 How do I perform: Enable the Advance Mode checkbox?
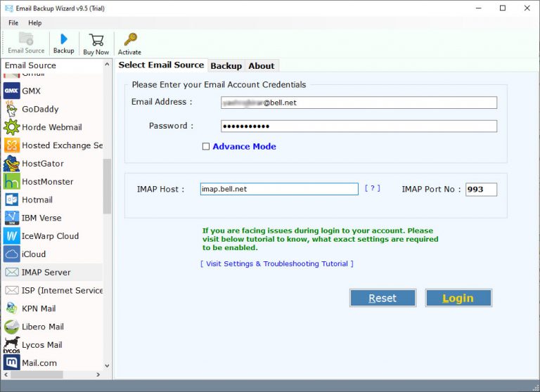point(205,147)
